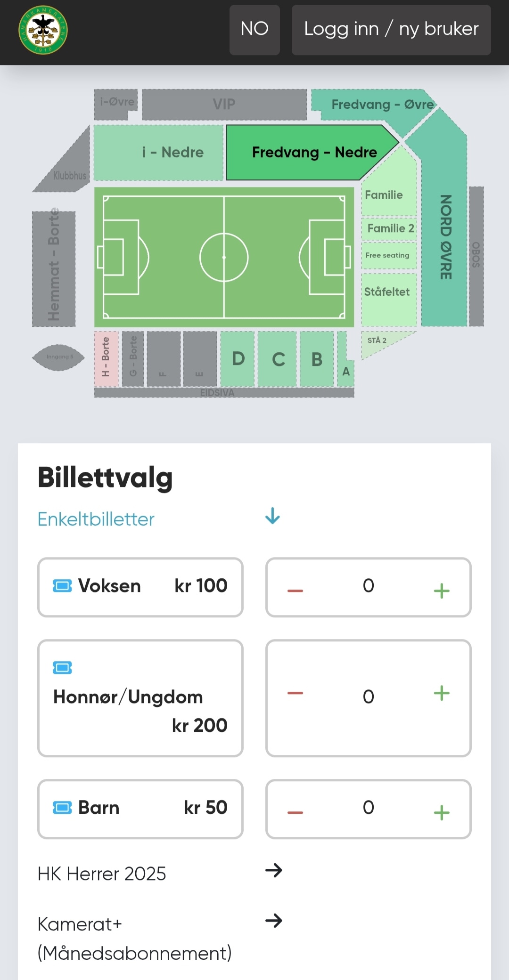The width and height of the screenshot is (509, 980).
Task: Click the Hamarkameratene club logo
Action: tap(43, 30)
